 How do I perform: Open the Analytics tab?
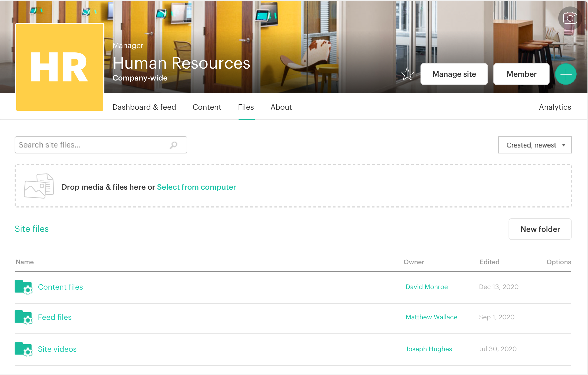coord(555,107)
